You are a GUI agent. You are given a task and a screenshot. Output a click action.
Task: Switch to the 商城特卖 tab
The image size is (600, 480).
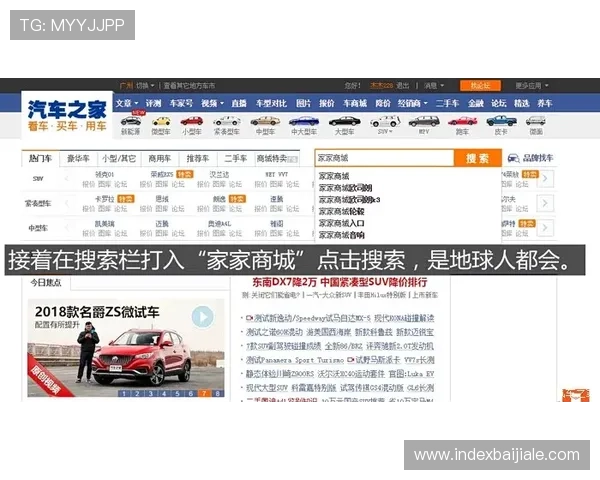click(277, 158)
